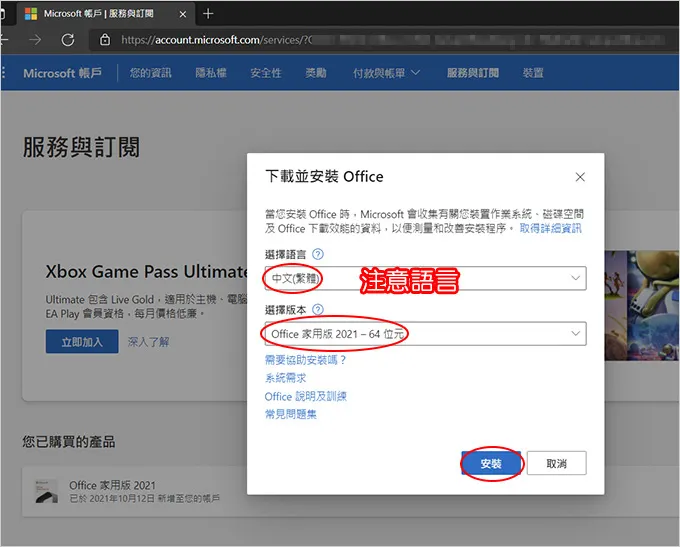Click the Xbox Game Pass artwork image

[642, 305]
